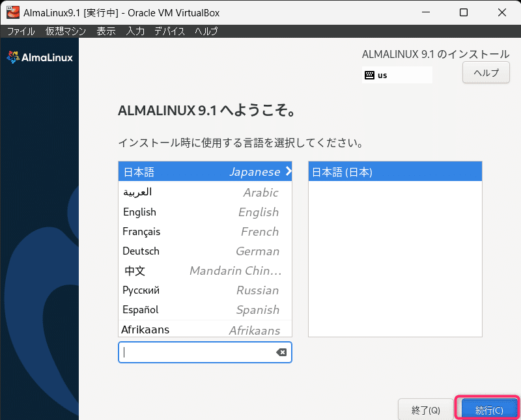The width and height of the screenshot is (521, 420).
Task: Click the ヘルプ button in the installer
Action: [x=486, y=72]
